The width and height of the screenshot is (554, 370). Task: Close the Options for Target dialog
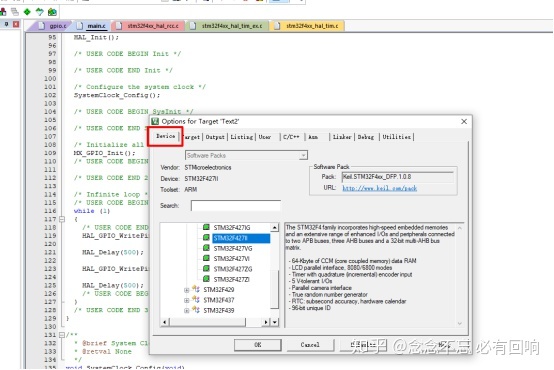tap(464, 121)
